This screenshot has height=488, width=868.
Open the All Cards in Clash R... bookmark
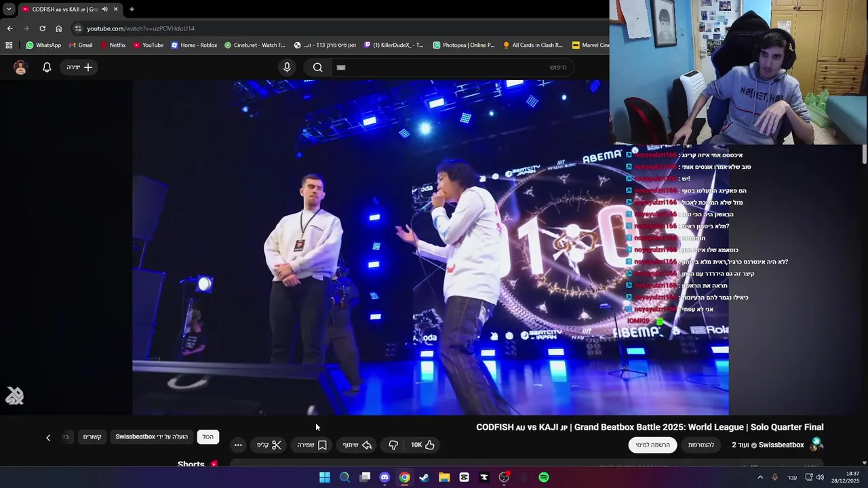(x=533, y=45)
